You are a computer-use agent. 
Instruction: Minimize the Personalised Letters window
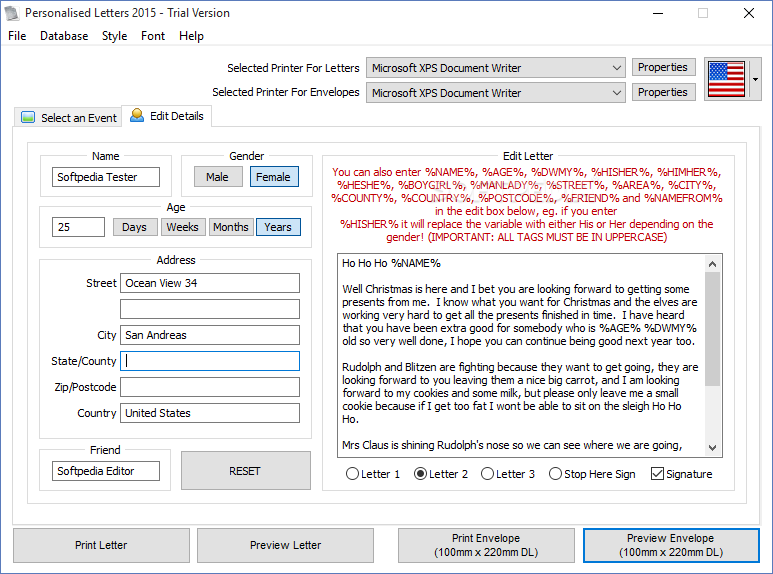click(658, 13)
